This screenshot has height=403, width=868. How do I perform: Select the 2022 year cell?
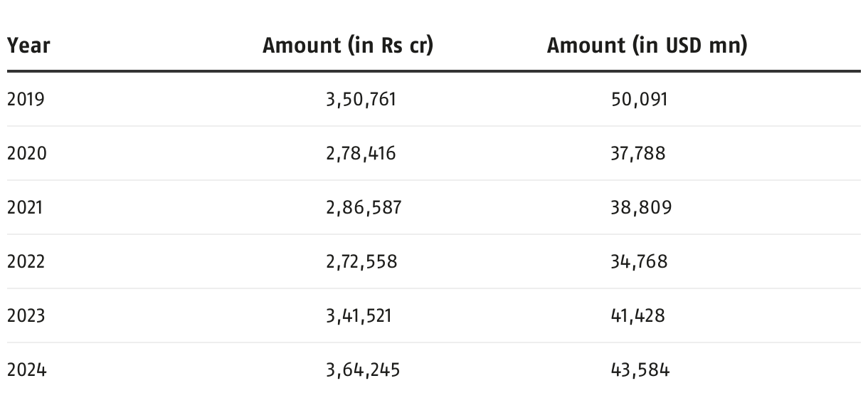tap(26, 261)
